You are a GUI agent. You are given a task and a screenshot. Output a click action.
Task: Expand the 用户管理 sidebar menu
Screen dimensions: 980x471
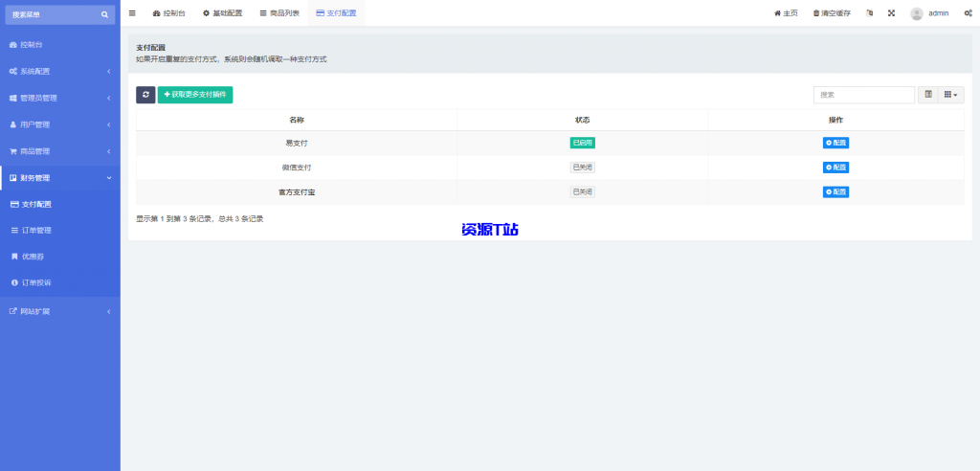coord(60,124)
